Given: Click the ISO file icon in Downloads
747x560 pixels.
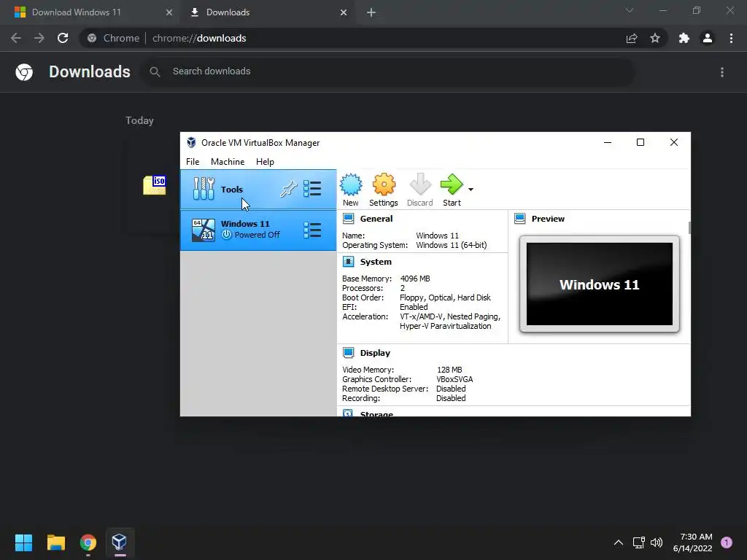Looking at the screenshot, I should [x=155, y=185].
